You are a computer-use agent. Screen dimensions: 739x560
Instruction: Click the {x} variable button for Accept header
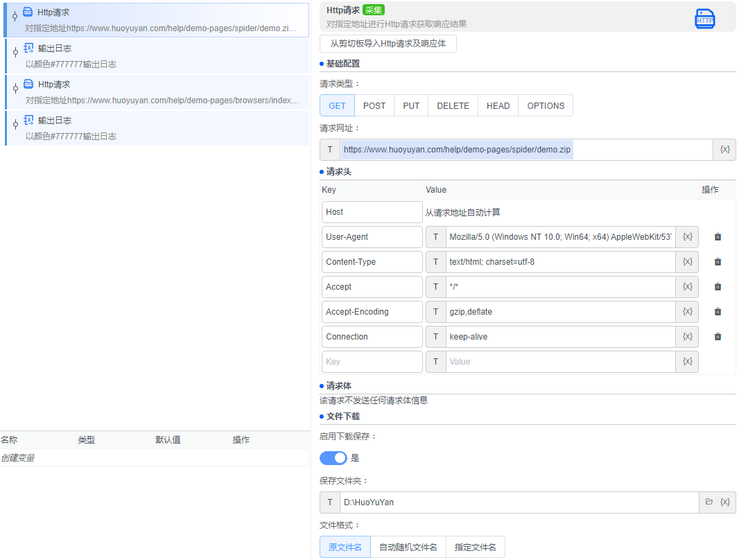687,287
